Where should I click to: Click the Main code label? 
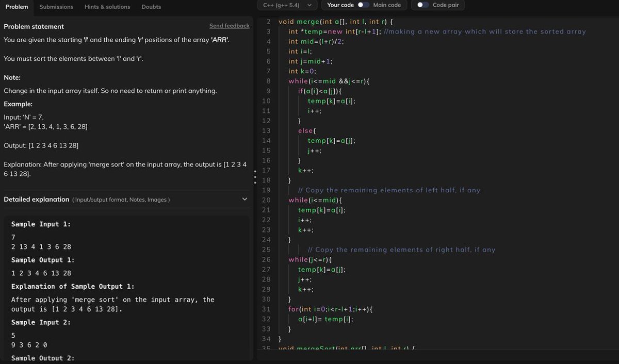coord(387,5)
